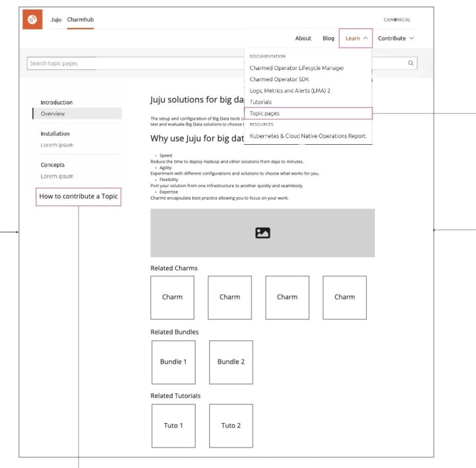Select Charmed Operator SDK menu entry

[x=279, y=79]
